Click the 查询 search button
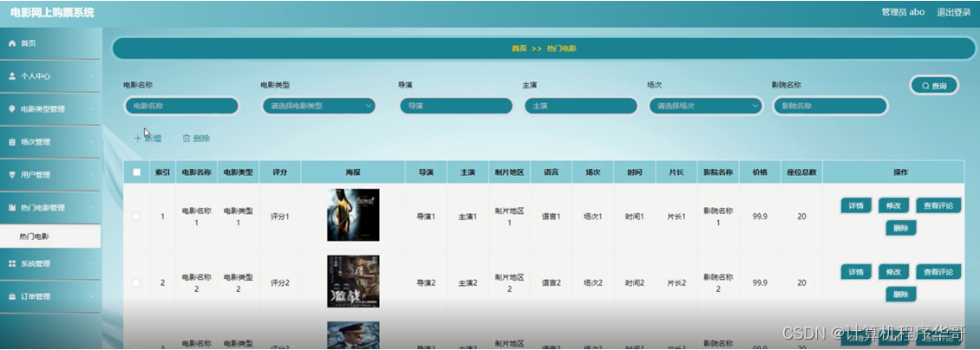Screen dimensions: 980x350 [x=934, y=86]
